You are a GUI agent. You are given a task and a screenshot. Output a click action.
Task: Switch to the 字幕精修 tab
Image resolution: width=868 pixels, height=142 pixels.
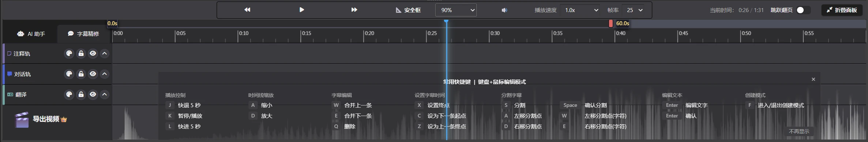click(83, 34)
